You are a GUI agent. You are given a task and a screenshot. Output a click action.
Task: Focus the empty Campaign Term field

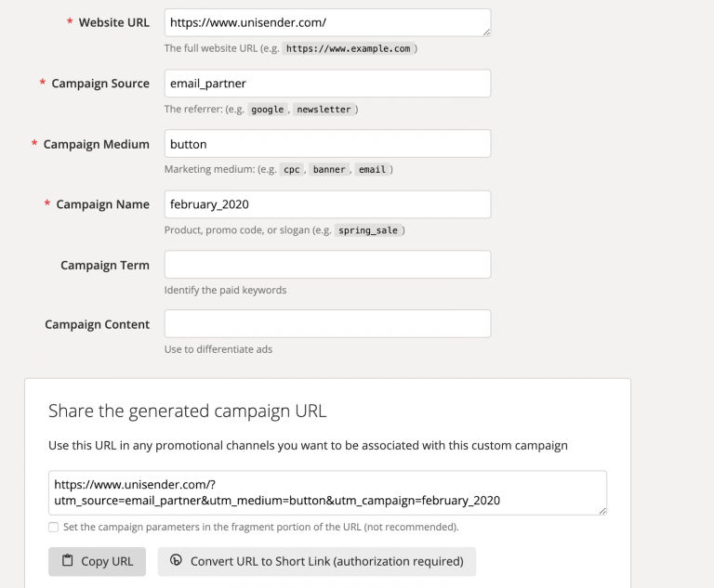tap(327, 265)
